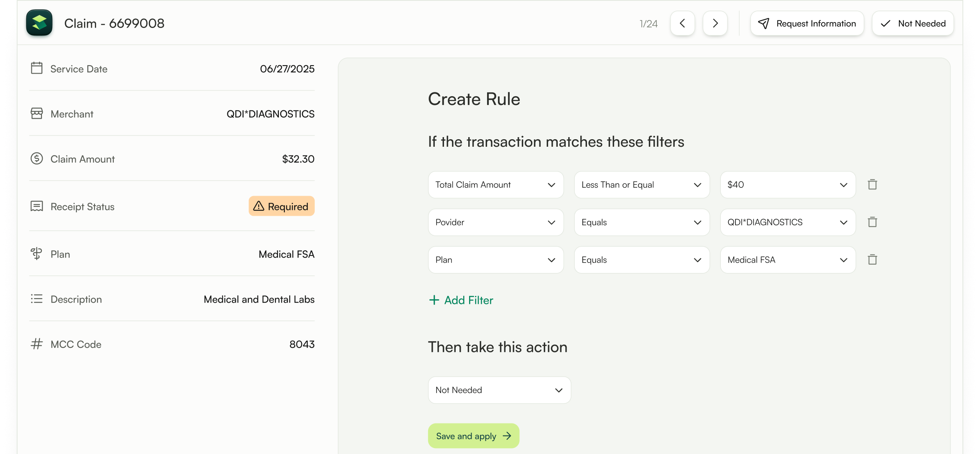Viewport: 980px width, 454px height.
Task: Click the Service Date calendar icon
Action: (37, 68)
